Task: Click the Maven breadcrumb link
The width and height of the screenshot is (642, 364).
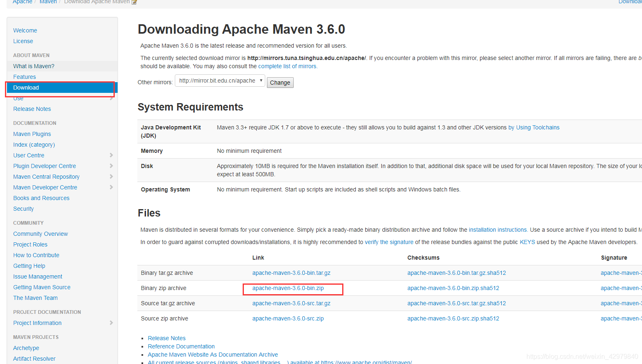Action: point(48,2)
